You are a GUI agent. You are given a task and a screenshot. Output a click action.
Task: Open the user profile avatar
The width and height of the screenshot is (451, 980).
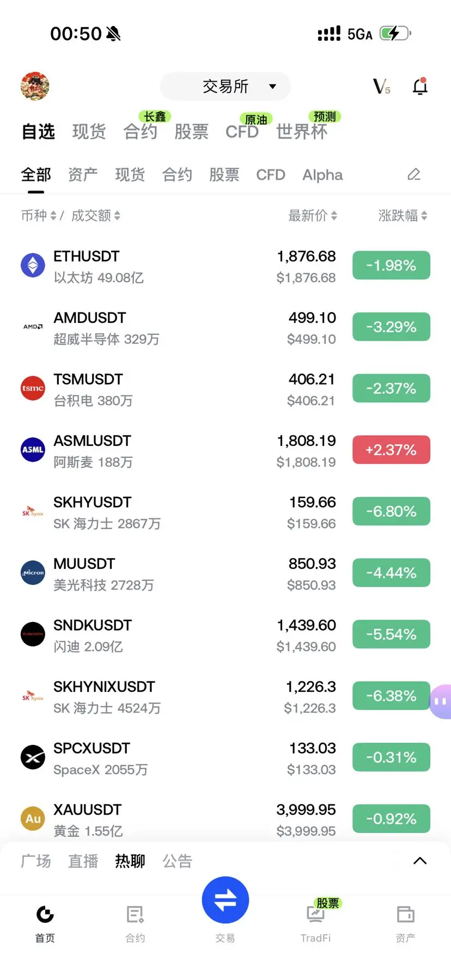[35, 86]
